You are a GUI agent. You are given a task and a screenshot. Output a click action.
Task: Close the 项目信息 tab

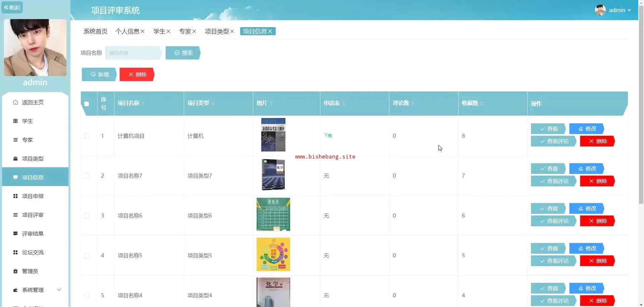pyautogui.click(x=270, y=32)
